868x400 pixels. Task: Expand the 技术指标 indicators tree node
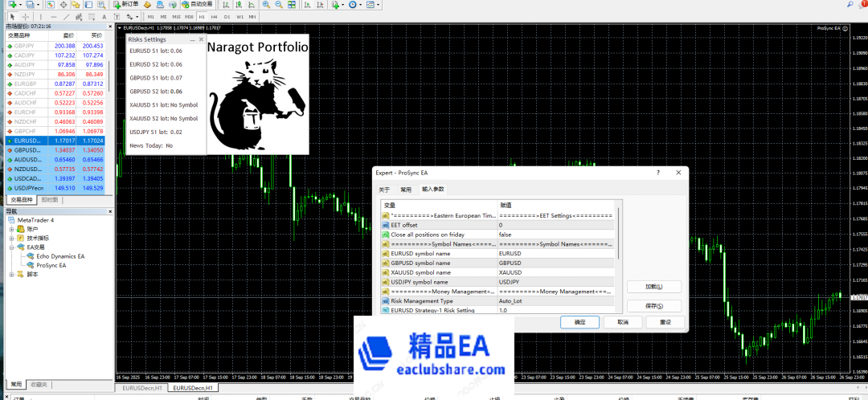11,238
